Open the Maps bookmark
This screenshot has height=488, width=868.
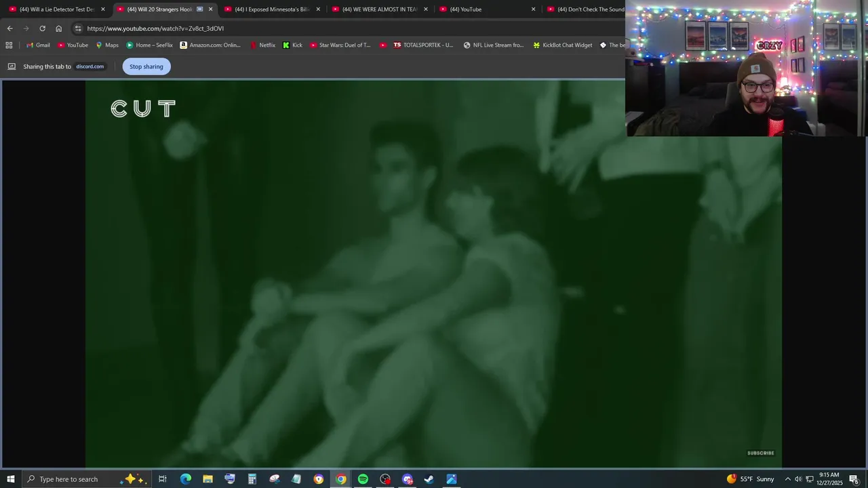click(x=107, y=45)
